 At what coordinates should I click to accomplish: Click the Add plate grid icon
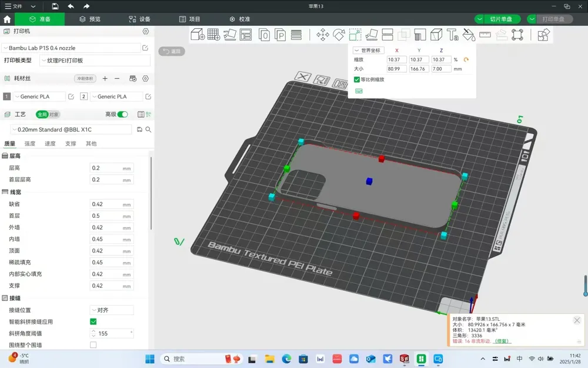[x=214, y=35]
